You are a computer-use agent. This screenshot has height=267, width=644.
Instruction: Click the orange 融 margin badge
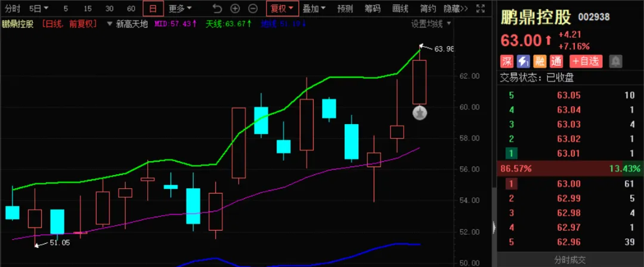[539, 62]
